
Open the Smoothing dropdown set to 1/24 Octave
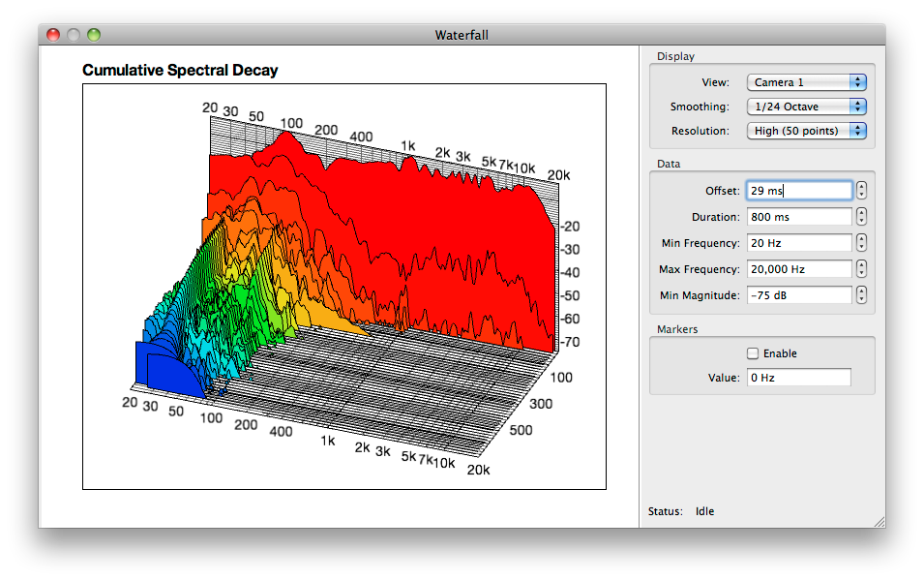(x=806, y=107)
